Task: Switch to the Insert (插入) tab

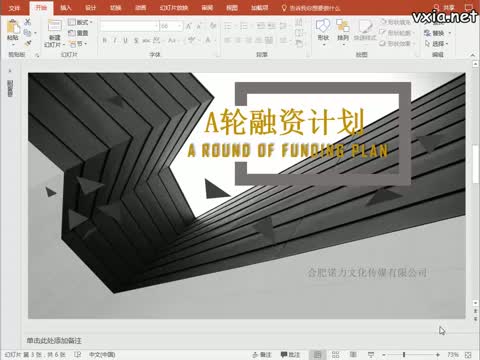Action: pos(65,8)
